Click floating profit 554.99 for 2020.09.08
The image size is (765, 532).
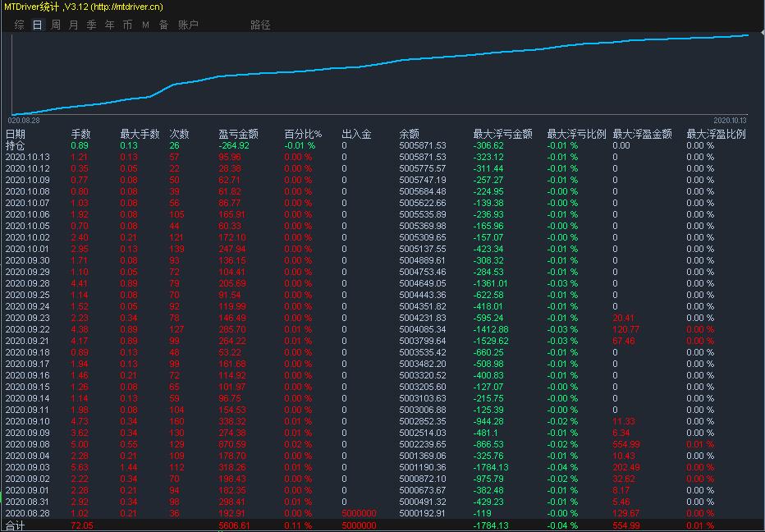(626, 444)
